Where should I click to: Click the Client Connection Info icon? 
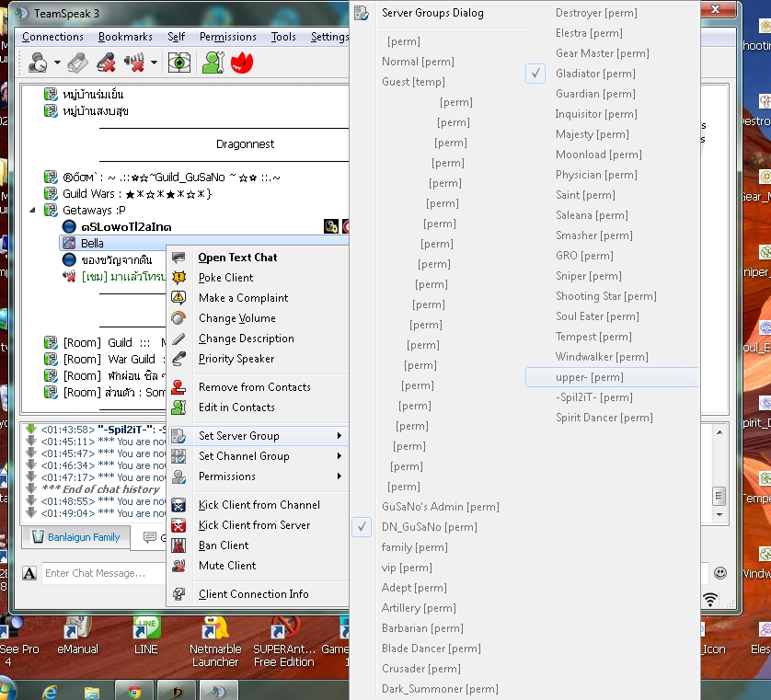coord(178,594)
